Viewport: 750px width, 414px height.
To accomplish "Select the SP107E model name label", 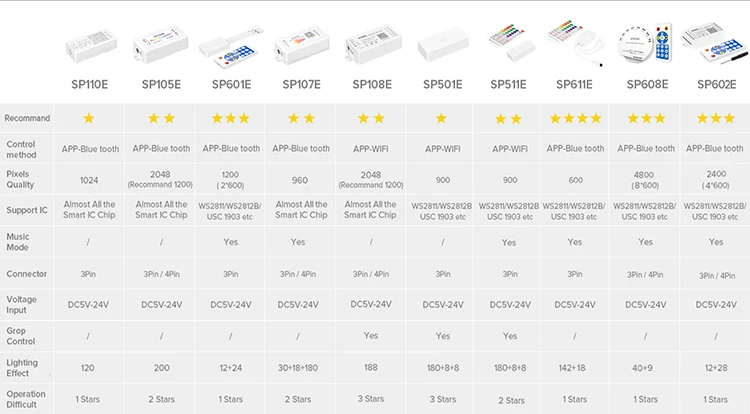I will pyautogui.click(x=301, y=84).
